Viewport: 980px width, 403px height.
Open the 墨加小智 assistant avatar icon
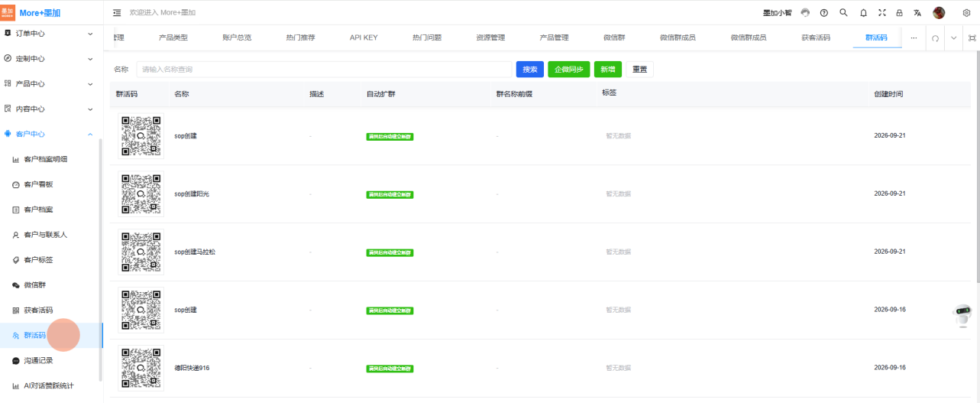[x=805, y=13]
